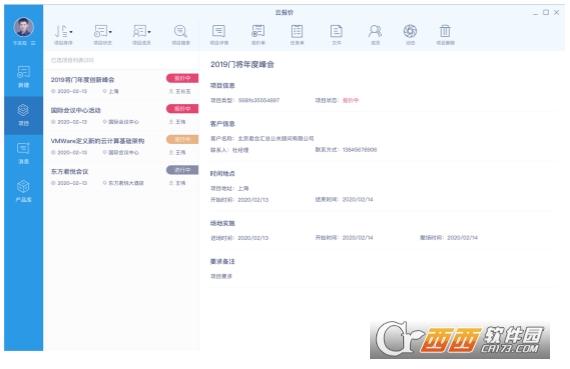The image size is (570, 369).
Task: Click the 上海 project address value in the details
Action: [243, 188]
